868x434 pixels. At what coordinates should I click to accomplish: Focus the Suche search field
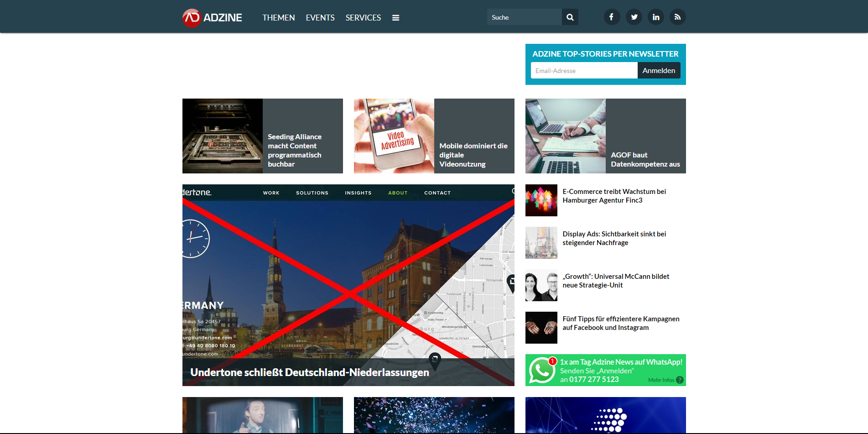click(x=525, y=17)
